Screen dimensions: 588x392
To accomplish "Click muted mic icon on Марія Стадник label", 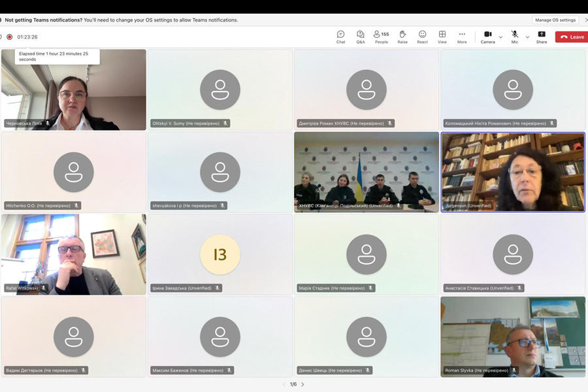I will click(x=370, y=288).
